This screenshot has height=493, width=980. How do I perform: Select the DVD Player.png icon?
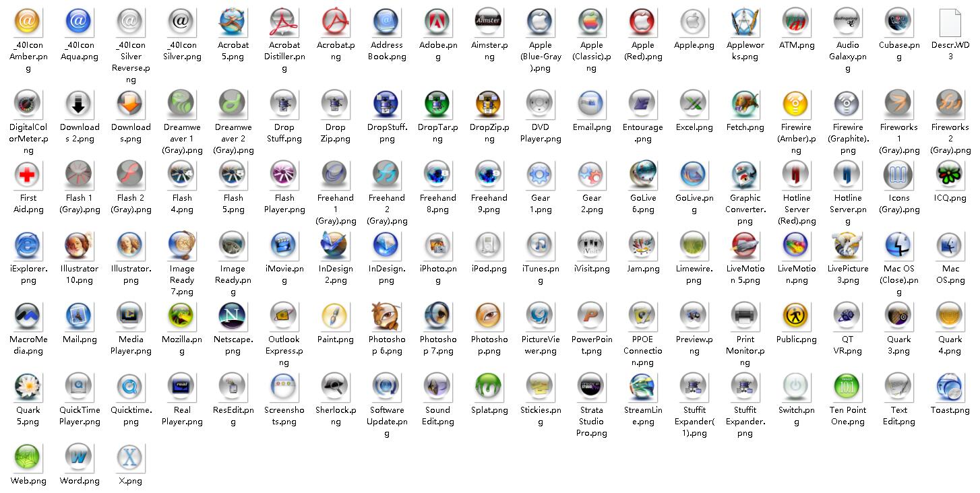[540, 104]
